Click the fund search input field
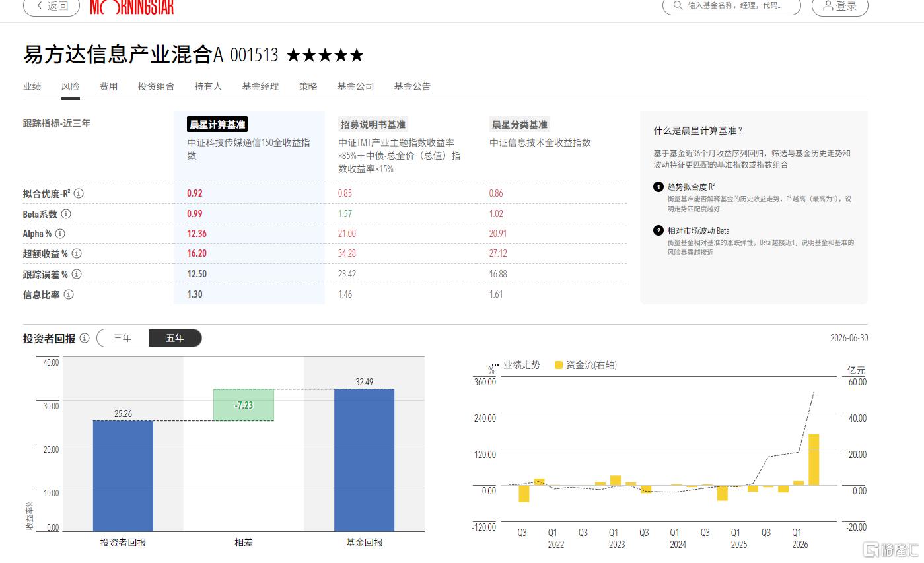The image size is (924, 563). pos(732,6)
